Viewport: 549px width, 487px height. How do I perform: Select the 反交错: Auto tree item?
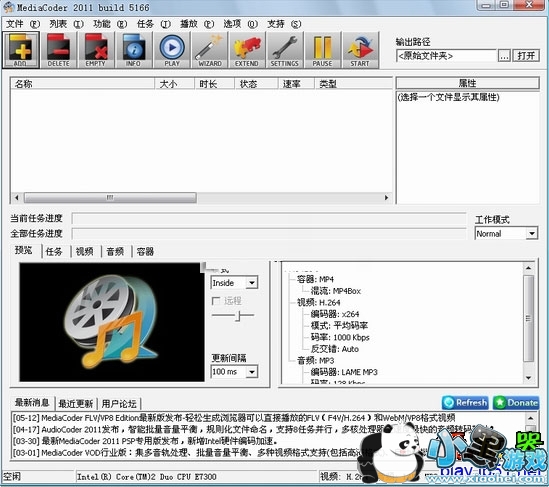coord(334,349)
